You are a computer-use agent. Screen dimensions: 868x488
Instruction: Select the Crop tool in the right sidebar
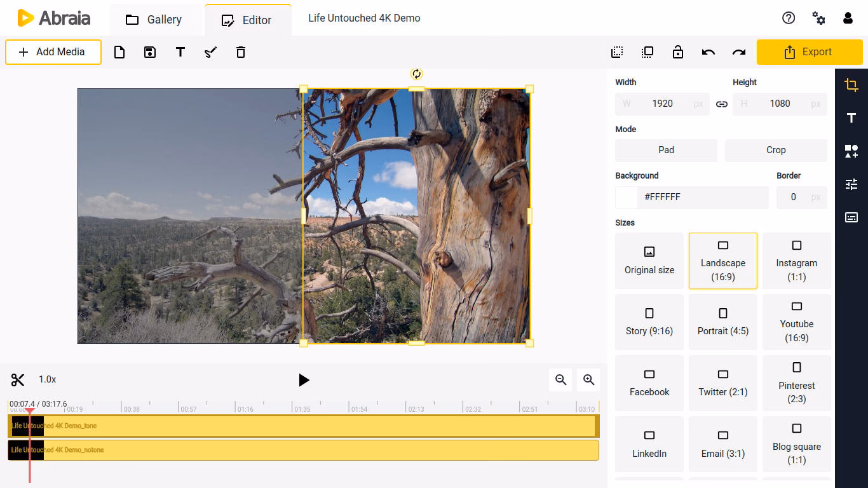click(851, 85)
